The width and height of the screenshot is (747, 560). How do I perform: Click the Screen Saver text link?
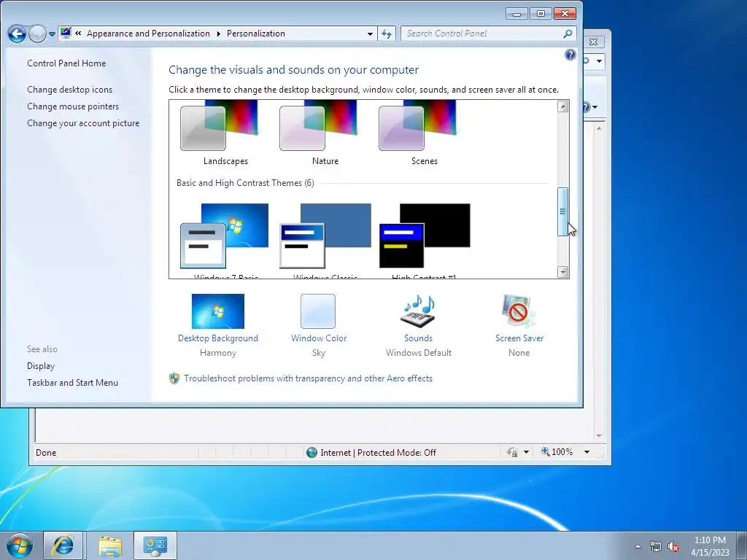coord(519,338)
